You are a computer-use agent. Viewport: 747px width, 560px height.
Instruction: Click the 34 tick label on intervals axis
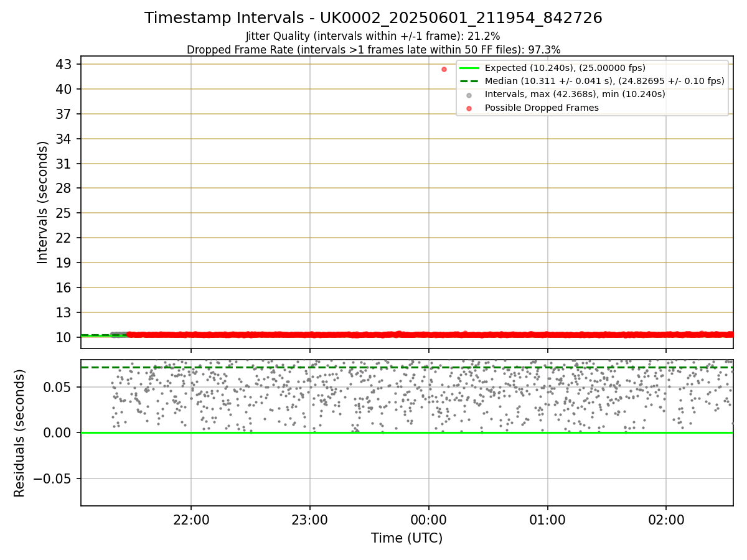64,139
